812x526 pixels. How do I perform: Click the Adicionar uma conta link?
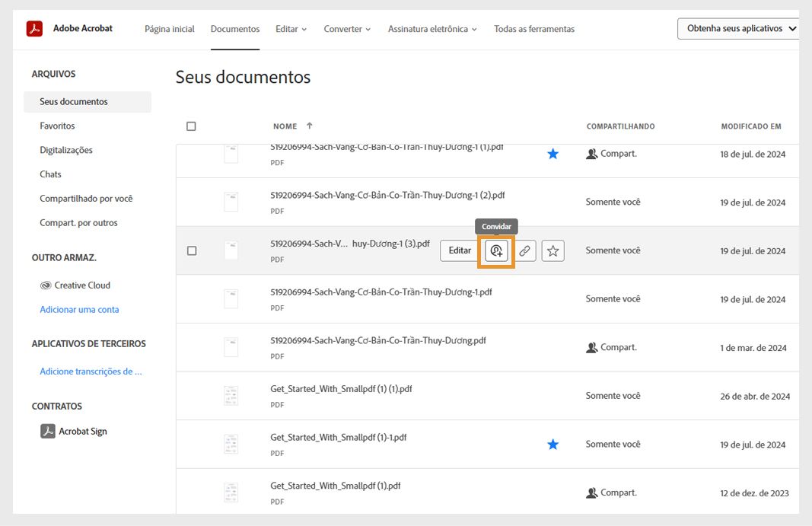click(80, 309)
